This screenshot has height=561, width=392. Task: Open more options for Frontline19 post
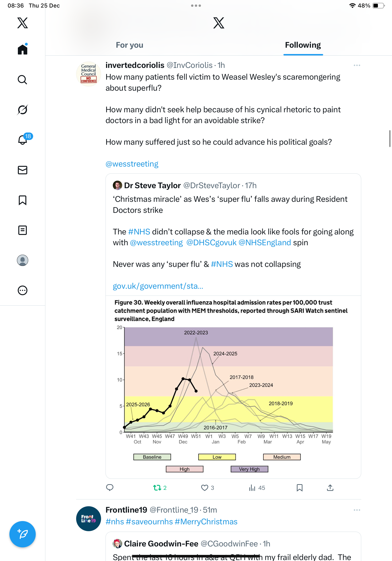[x=357, y=510]
